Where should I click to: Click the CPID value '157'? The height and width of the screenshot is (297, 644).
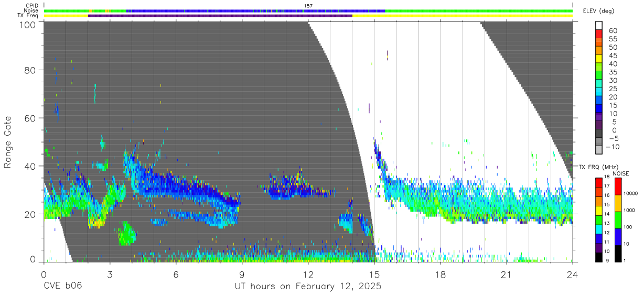tap(308, 6)
